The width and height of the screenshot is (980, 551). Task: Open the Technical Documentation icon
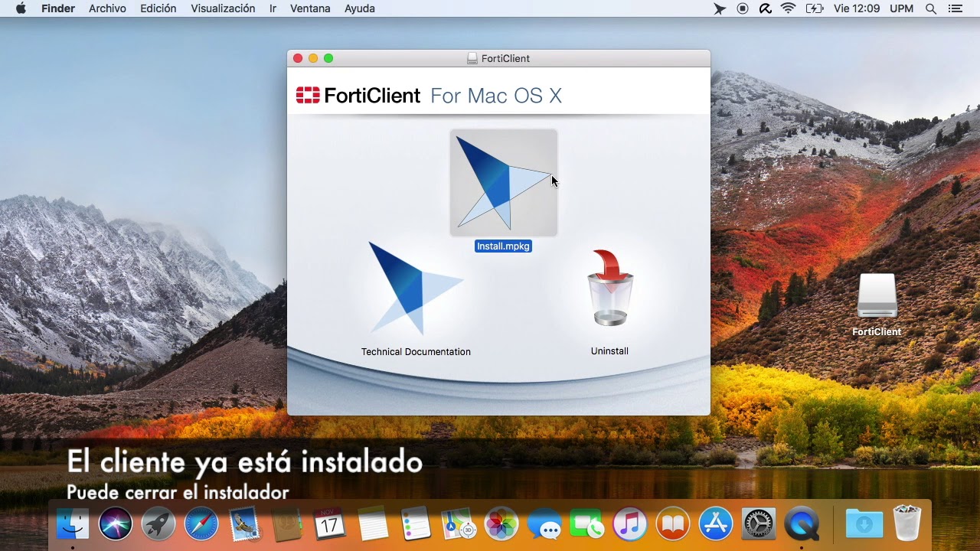point(416,289)
